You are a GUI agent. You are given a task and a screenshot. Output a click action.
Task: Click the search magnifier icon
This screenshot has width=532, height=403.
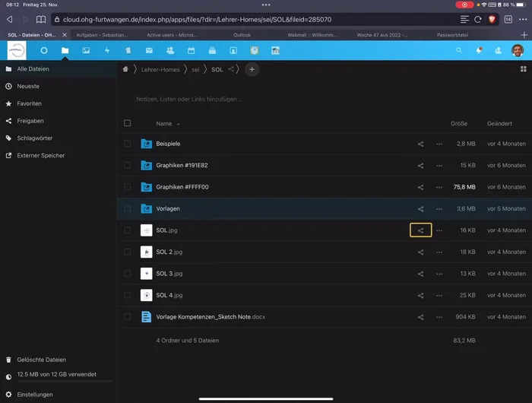point(459,50)
